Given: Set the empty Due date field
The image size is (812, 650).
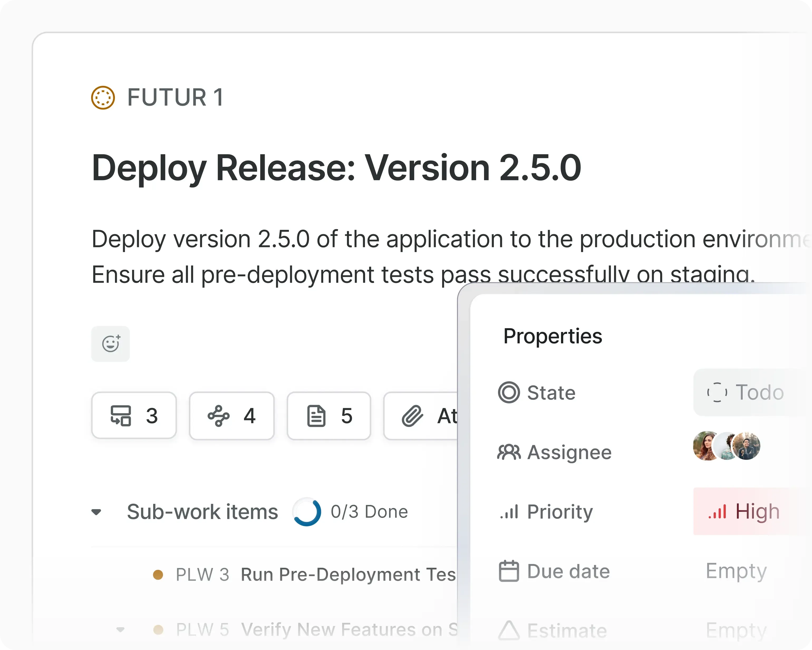Looking at the screenshot, I should click(736, 571).
